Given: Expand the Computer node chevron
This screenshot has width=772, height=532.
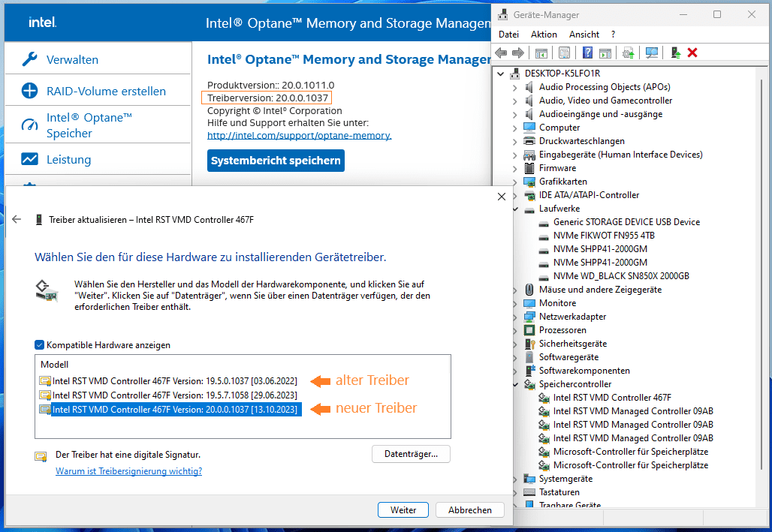Looking at the screenshot, I should tap(515, 128).
